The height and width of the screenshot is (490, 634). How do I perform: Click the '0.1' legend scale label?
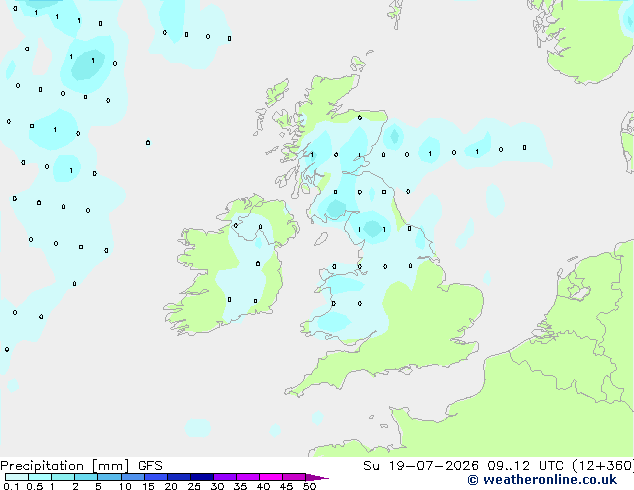(x=12, y=486)
